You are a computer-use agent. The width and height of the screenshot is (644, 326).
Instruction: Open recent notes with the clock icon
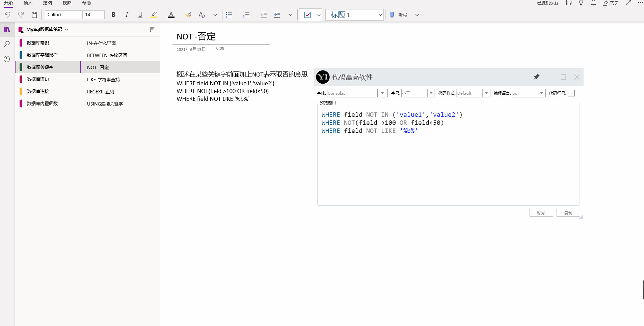coord(7,59)
